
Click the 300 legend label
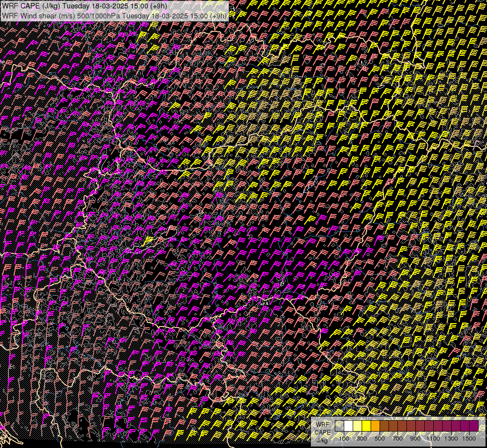tap(362, 439)
